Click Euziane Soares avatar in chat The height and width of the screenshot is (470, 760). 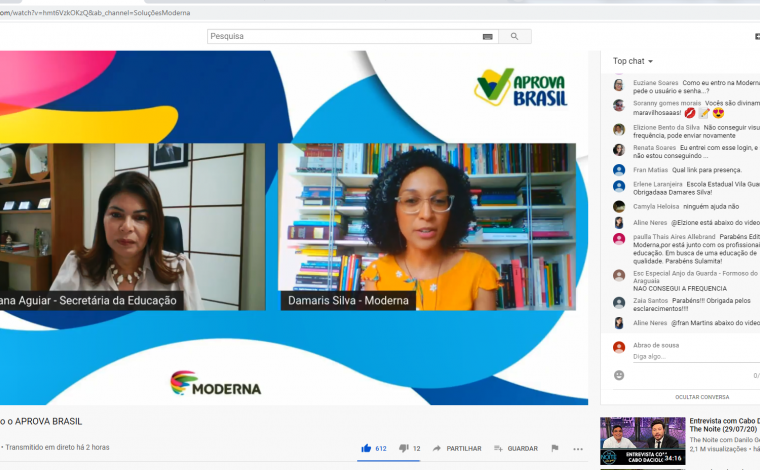pyautogui.click(x=619, y=85)
